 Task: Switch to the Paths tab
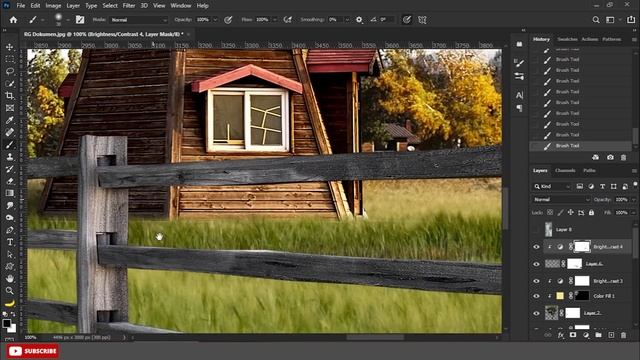(x=589, y=171)
